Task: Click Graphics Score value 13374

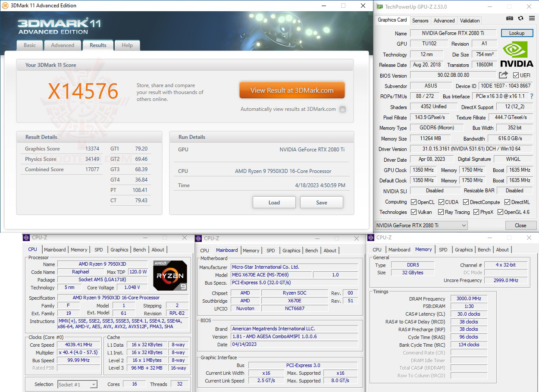Action: (x=92, y=149)
